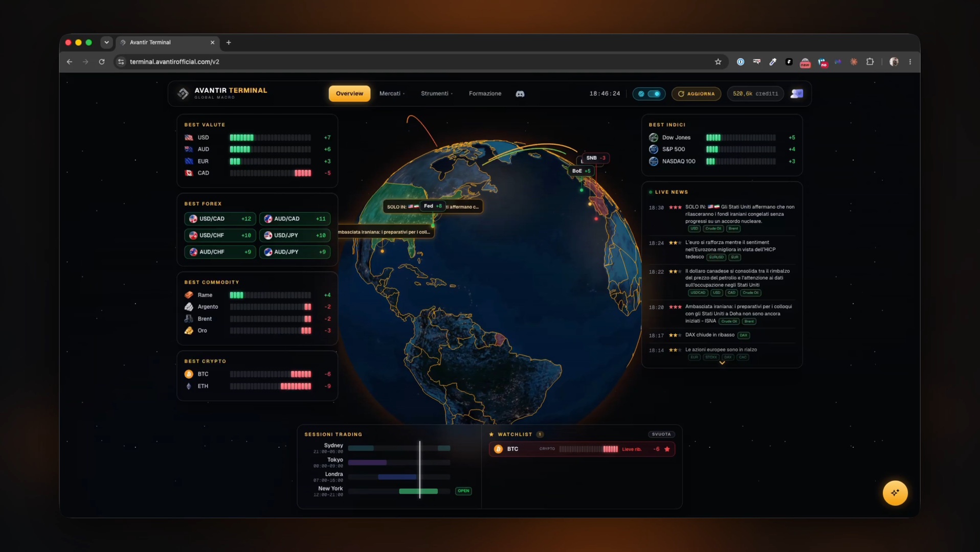This screenshot has height=552, width=980.
Task: Open a new browser tab
Action: click(x=229, y=42)
